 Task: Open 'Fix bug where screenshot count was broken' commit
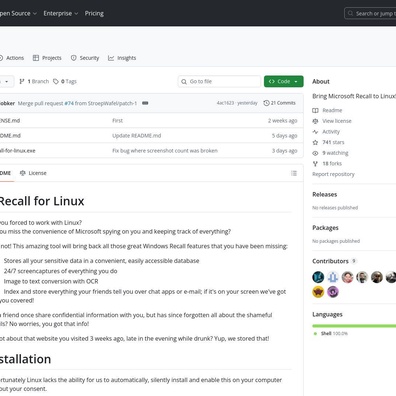165,151
